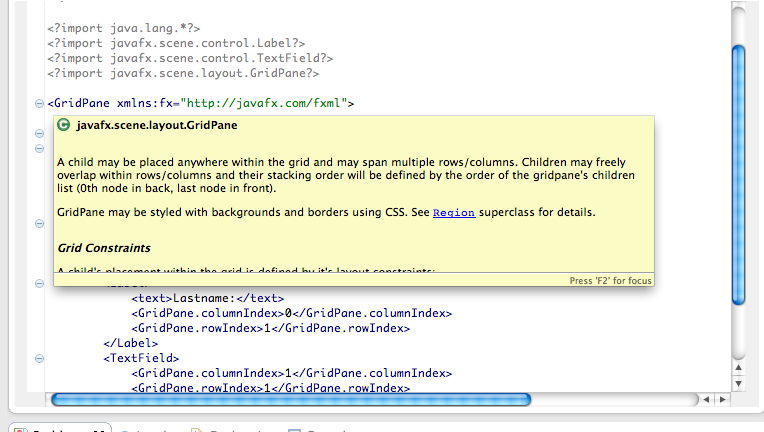Click the Grid Constraints heading in the tooltip
Screen dimensions: 764x432
pos(103,247)
